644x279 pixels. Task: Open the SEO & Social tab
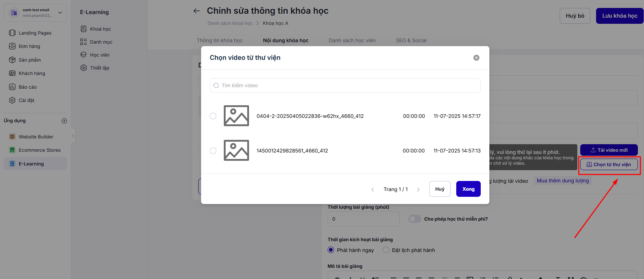point(411,40)
